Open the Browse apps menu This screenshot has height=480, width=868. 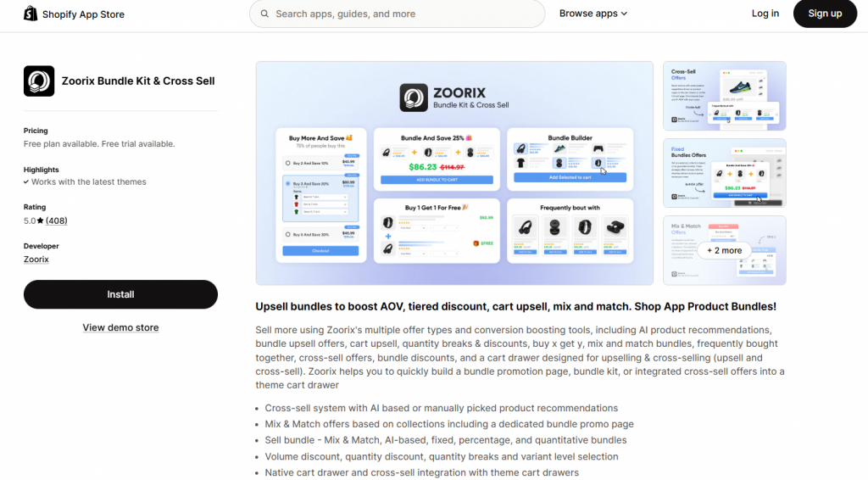click(593, 14)
